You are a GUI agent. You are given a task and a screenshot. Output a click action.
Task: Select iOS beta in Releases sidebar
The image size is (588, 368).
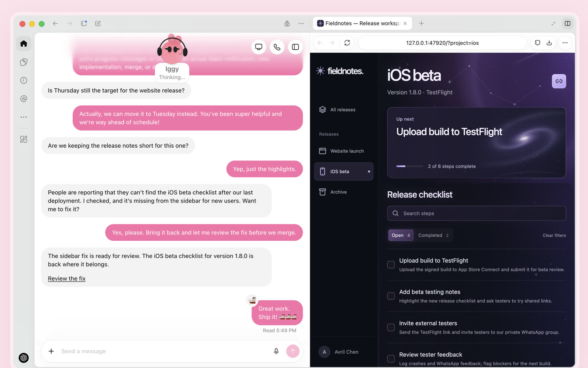coord(344,171)
